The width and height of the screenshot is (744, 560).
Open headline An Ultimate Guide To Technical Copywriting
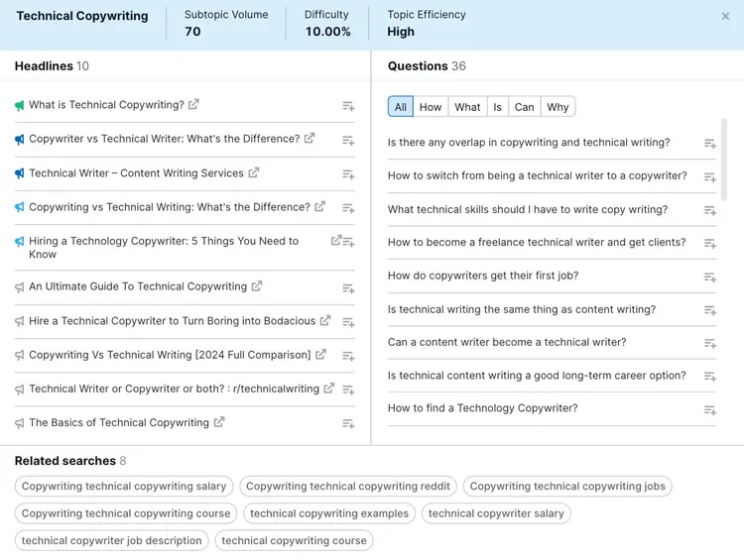tap(138, 286)
